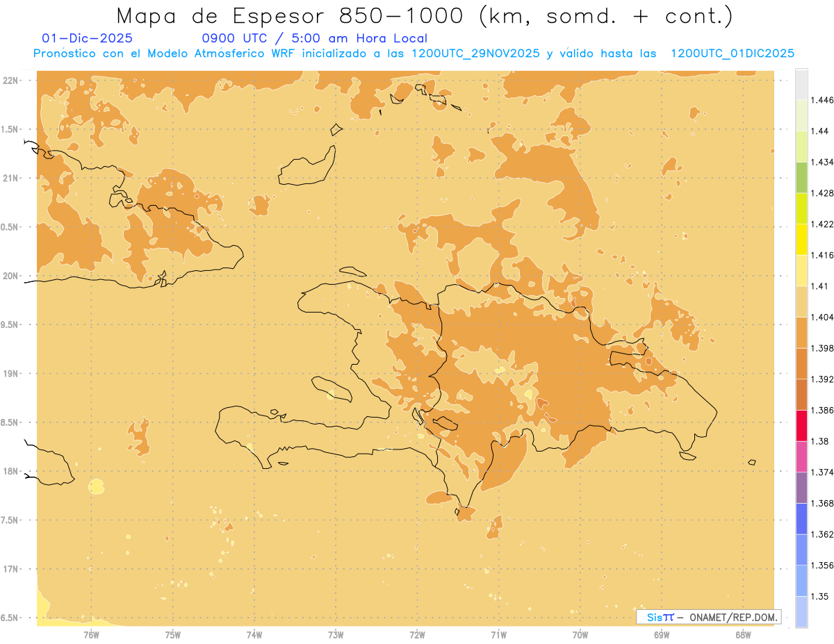Screen dimensions: 834x644
Task: Click legend value 1.428
Action: click(x=821, y=193)
